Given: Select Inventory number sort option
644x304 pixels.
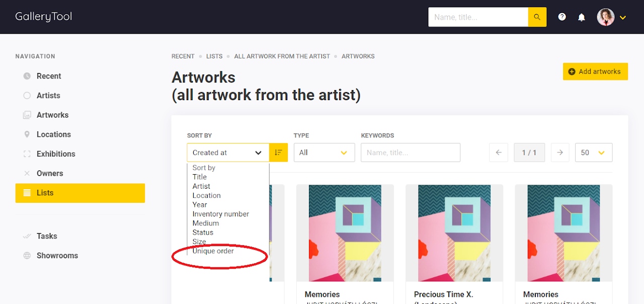Looking at the screenshot, I should coord(220,214).
